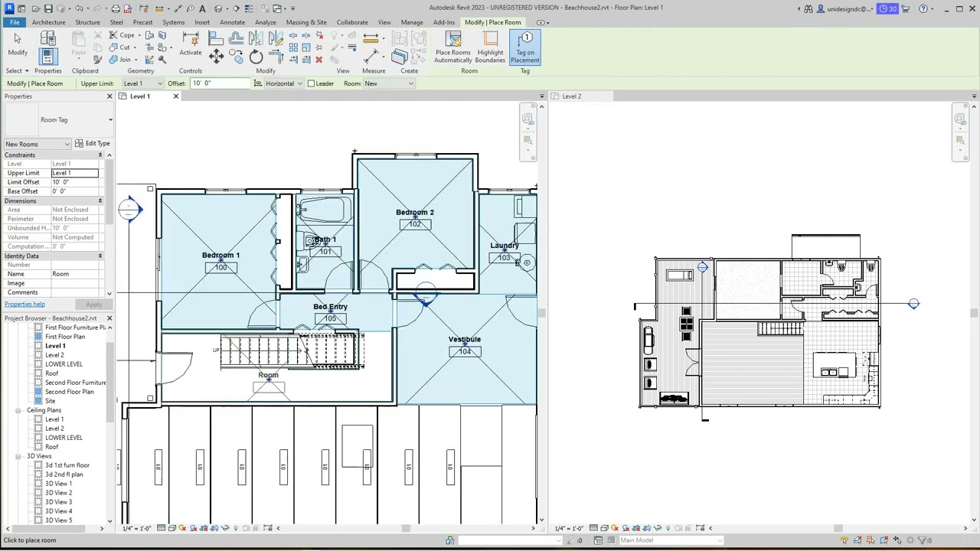Toggle the Leader checkbox
The height and width of the screenshot is (551, 980).
click(x=311, y=83)
